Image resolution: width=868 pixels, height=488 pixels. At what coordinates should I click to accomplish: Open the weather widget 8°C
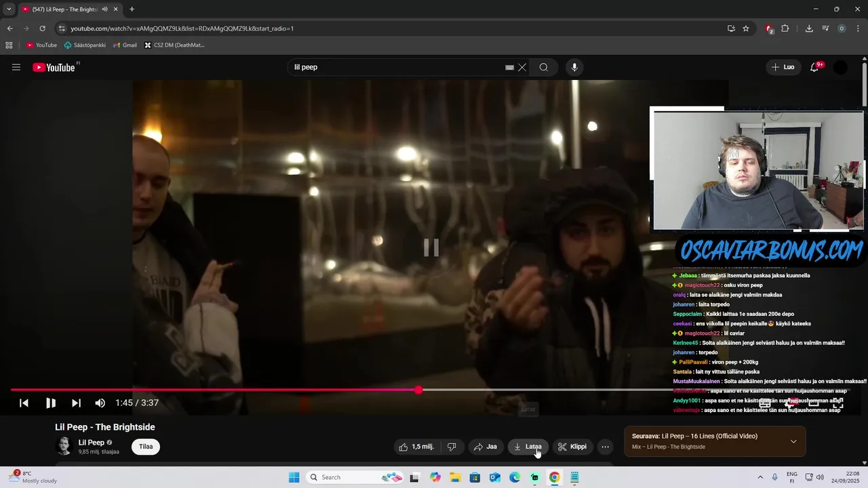point(32,477)
